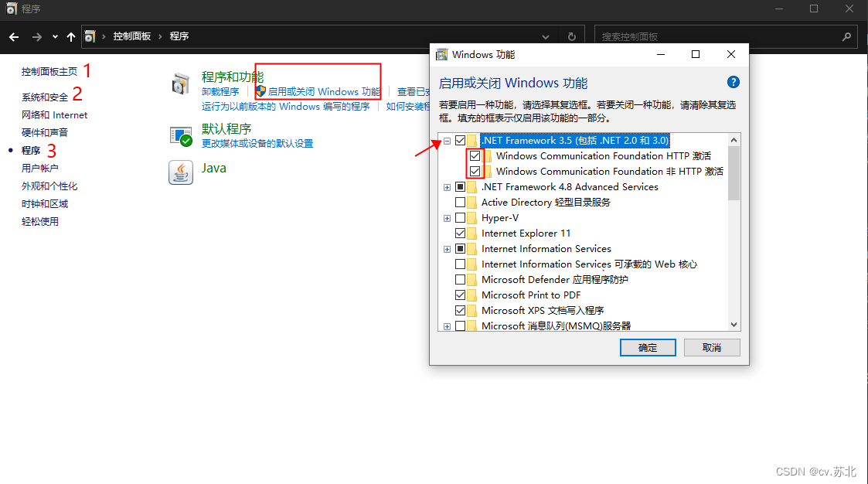Screen dimensions: 868x484
Task: Toggle .NET Framework 4.8 Advanced Services checkbox
Action: click(460, 187)
